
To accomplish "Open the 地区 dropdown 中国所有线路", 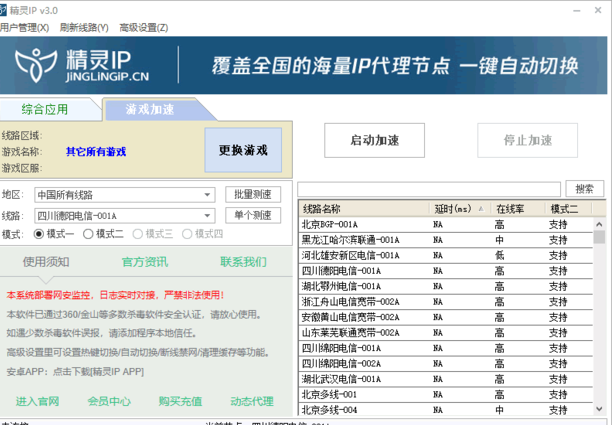I will [125, 195].
